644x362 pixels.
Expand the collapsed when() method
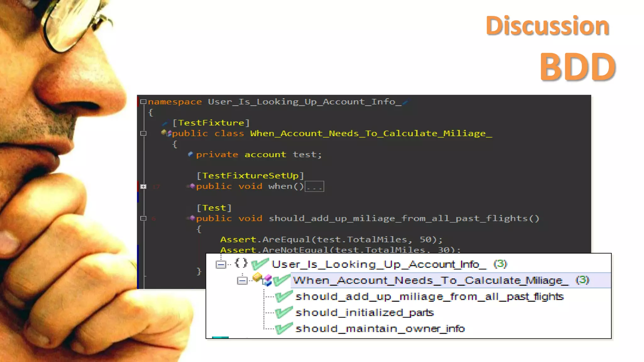143,186
